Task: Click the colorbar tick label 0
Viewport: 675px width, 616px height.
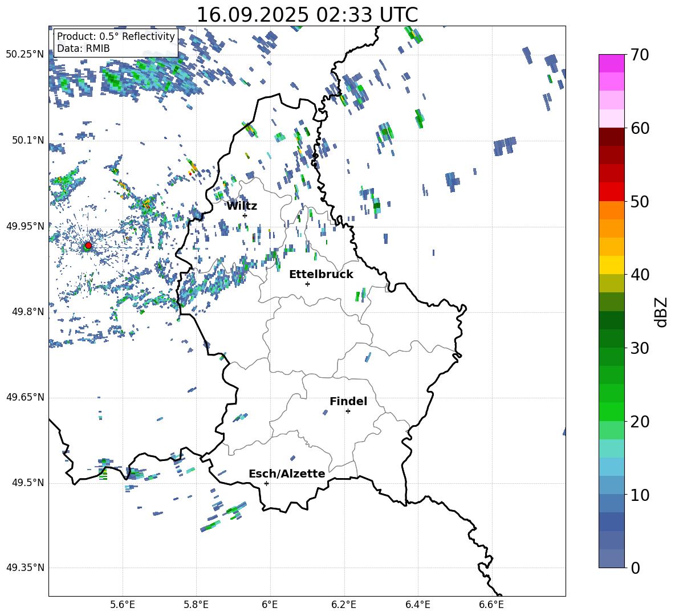Action: click(x=635, y=568)
